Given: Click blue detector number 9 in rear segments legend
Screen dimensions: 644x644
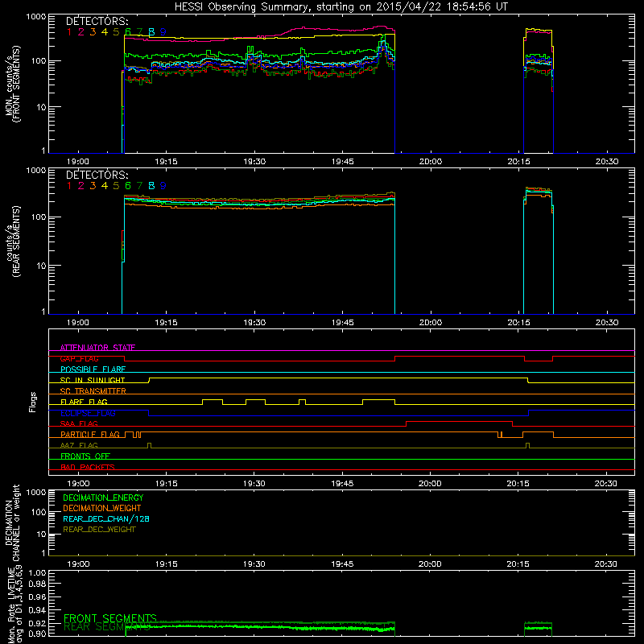Looking at the screenshot, I should pos(163,186).
